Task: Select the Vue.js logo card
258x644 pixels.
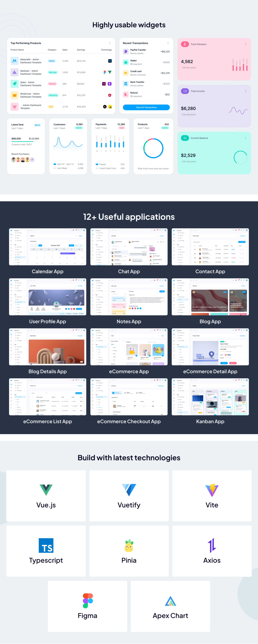Action: (46, 488)
